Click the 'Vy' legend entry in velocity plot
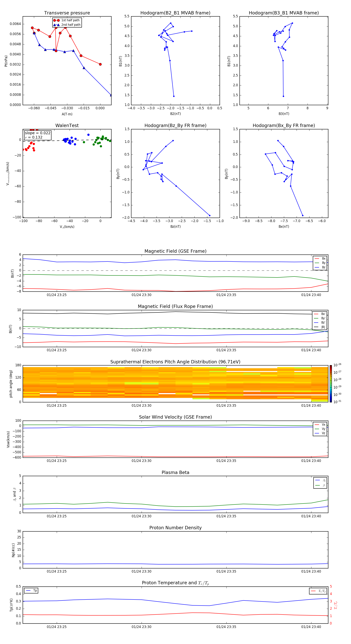 pyautogui.click(x=320, y=429)
